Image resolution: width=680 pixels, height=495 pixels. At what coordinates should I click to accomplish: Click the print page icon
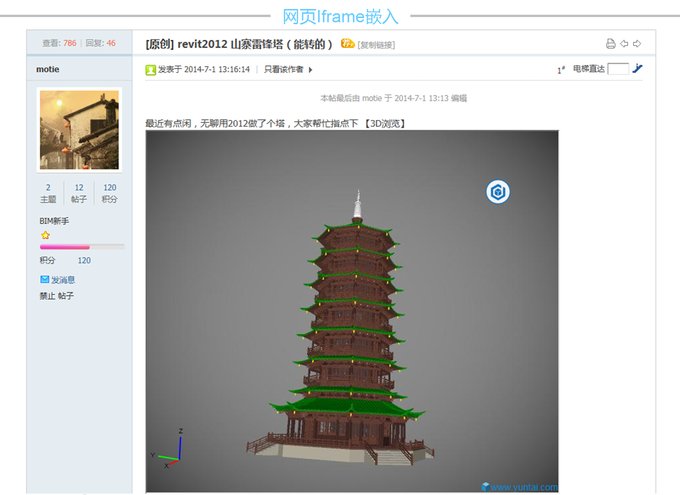click(610, 44)
